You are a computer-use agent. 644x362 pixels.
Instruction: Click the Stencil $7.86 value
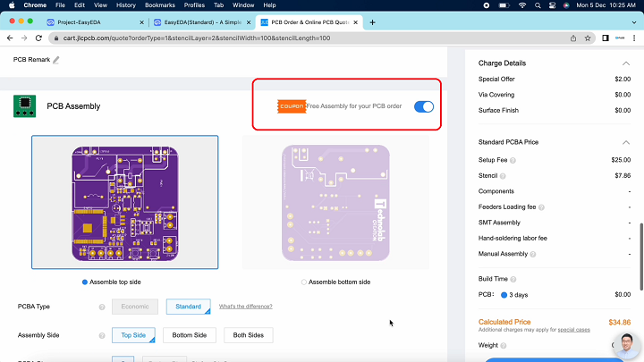[623, 176]
